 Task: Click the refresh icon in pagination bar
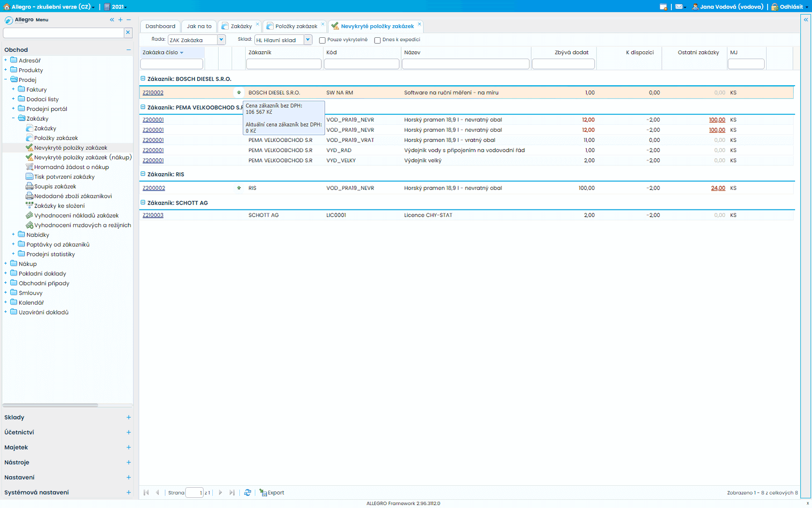tap(247, 493)
